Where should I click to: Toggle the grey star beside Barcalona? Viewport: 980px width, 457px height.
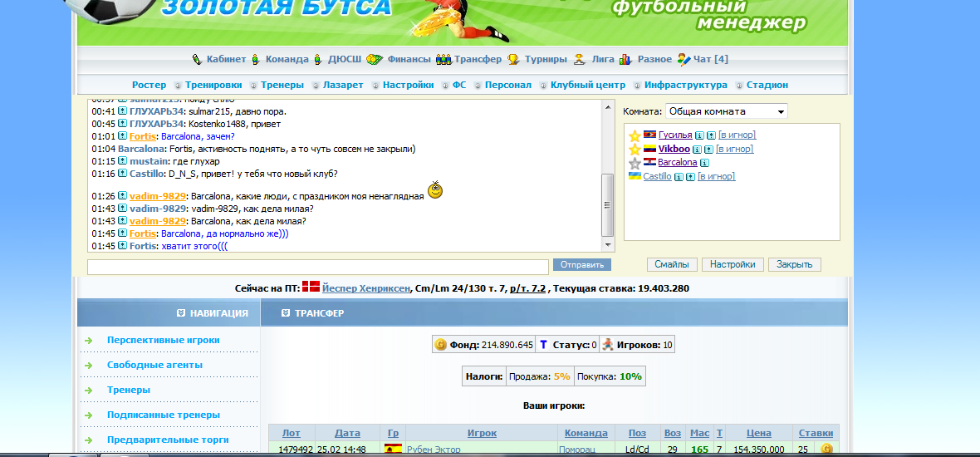(x=635, y=163)
